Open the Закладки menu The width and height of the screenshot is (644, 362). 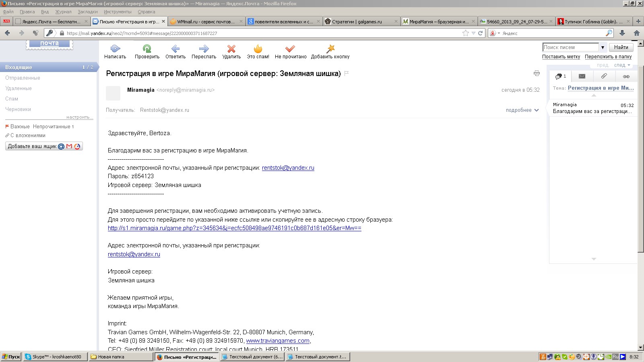pos(88,12)
